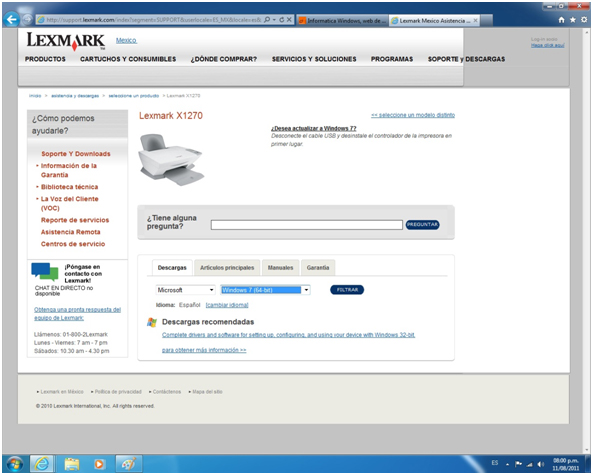Viewport: 593px width, 475px height.
Task: Open La Voz del Cliente (VOC) link
Action: (x=70, y=203)
